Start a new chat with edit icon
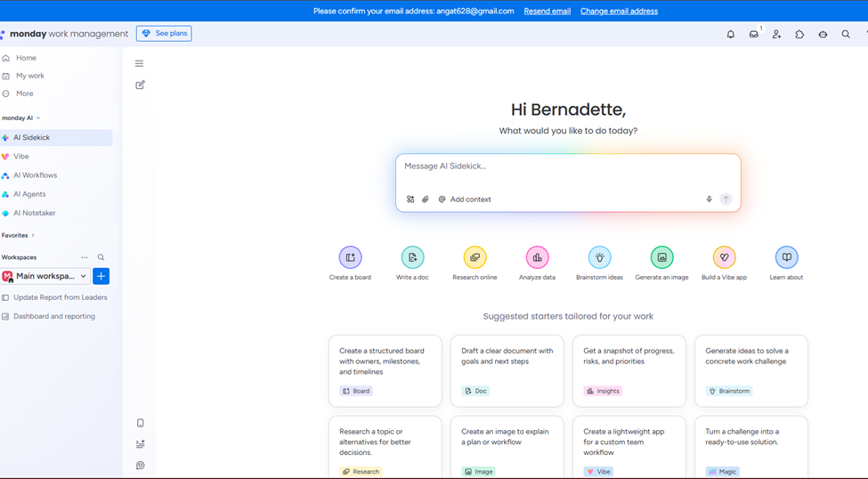Image resolution: width=868 pixels, height=479 pixels. pos(140,85)
